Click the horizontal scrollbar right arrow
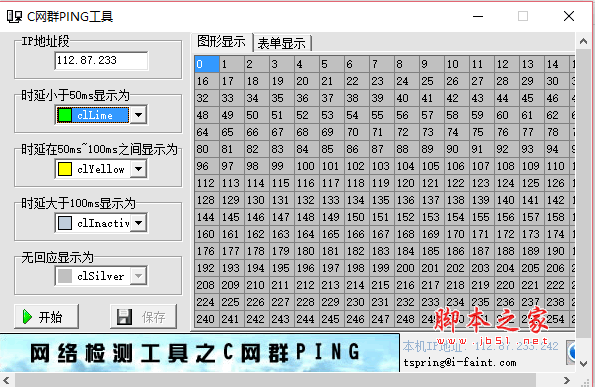This screenshot has height=387, width=595. [566, 380]
